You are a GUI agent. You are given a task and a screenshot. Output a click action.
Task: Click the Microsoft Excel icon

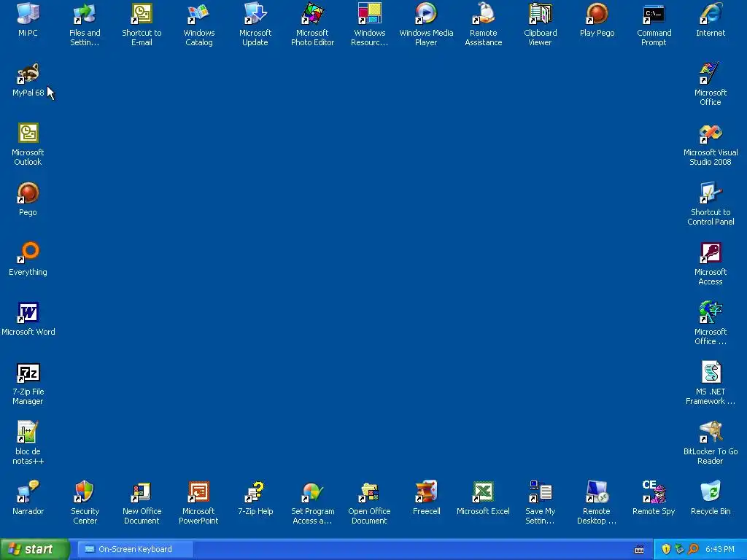tap(483, 492)
